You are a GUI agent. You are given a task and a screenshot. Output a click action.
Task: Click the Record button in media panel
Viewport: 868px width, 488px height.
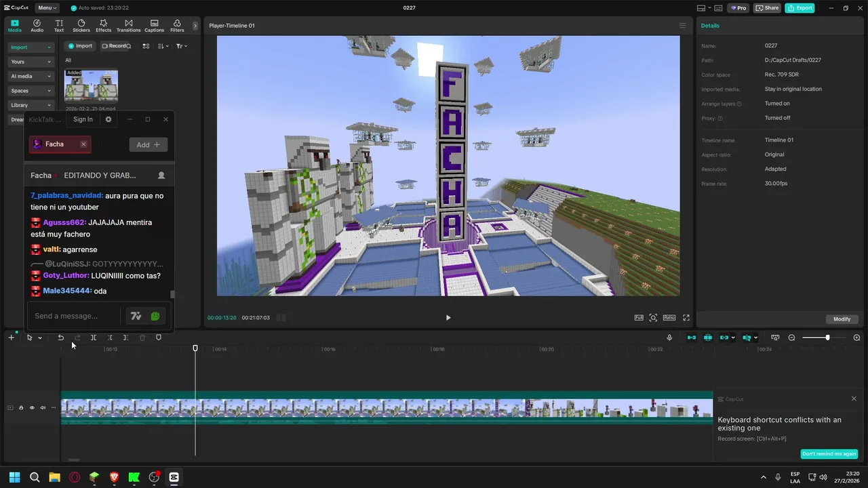[x=114, y=46]
